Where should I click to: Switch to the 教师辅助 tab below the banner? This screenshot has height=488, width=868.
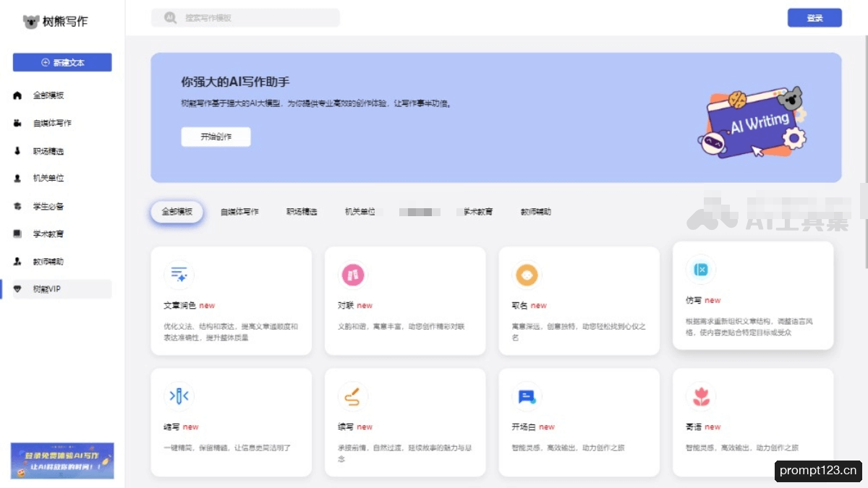pos(536,212)
